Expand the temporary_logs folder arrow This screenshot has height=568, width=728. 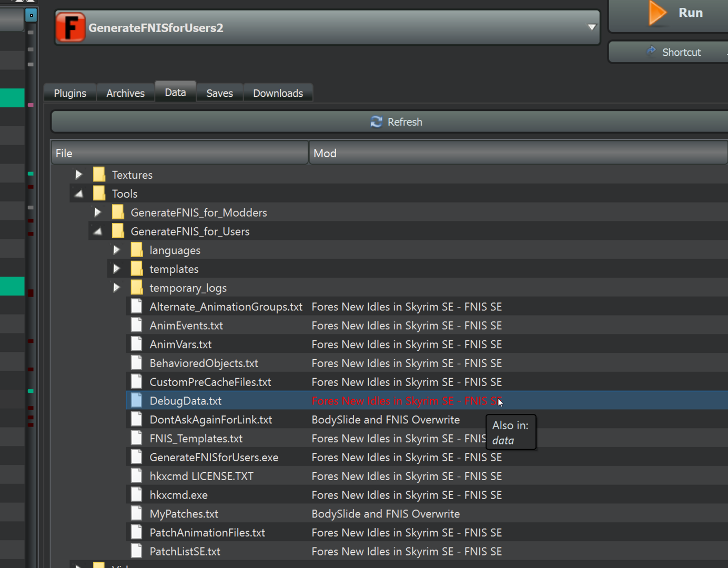117,288
